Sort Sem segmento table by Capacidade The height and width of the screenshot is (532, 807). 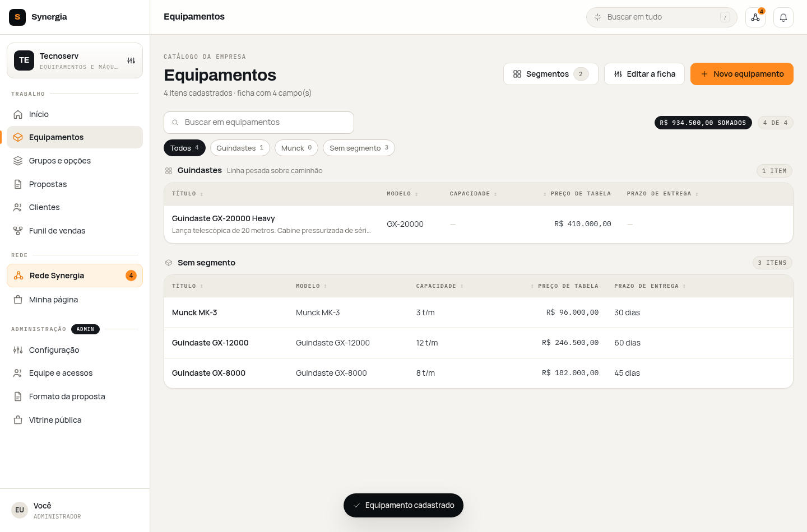coord(440,286)
